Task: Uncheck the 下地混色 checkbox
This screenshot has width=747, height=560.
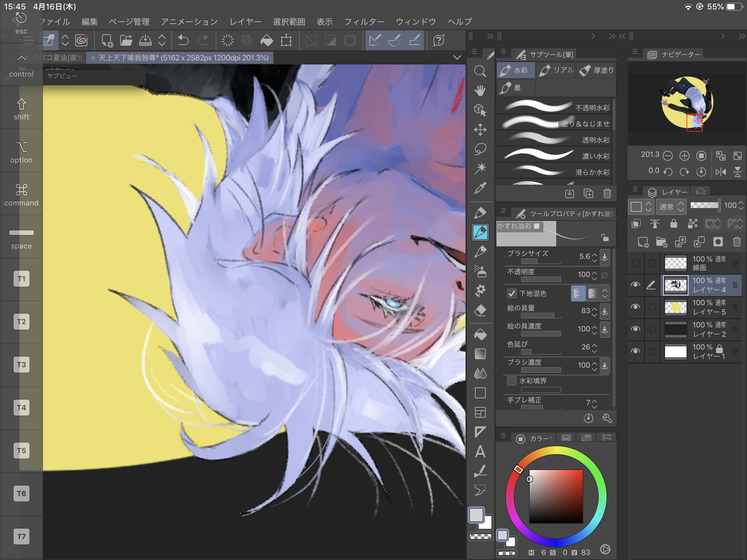Action: (x=512, y=293)
